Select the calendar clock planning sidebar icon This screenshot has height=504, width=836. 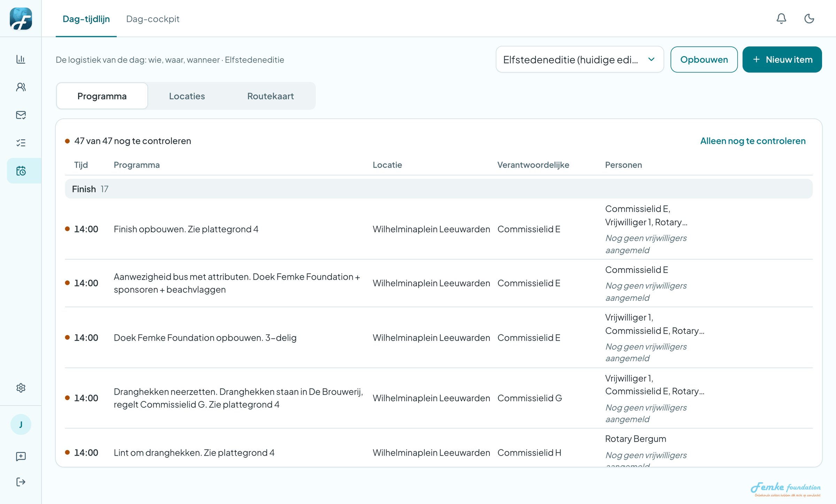(21, 171)
